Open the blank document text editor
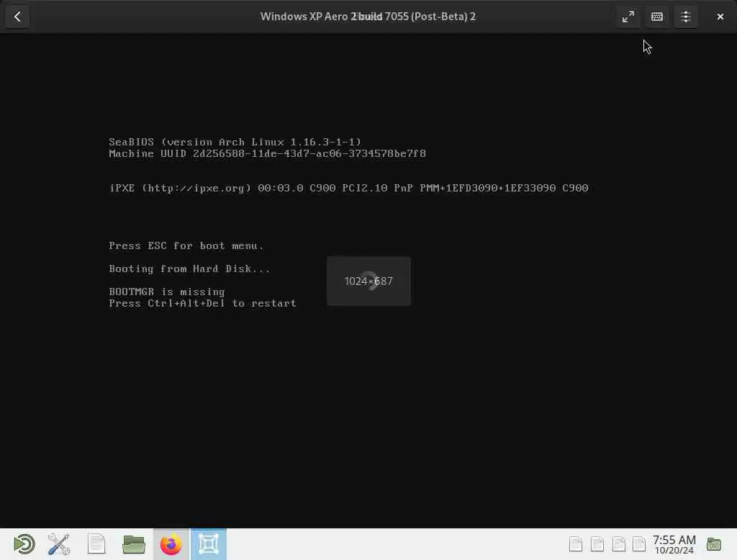This screenshot has height=560, width=737. tap(96, 544)
